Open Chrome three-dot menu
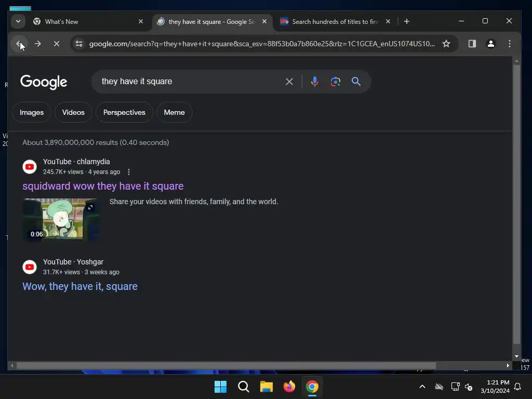Screen dimensions: 532x399 pos(509,44)
